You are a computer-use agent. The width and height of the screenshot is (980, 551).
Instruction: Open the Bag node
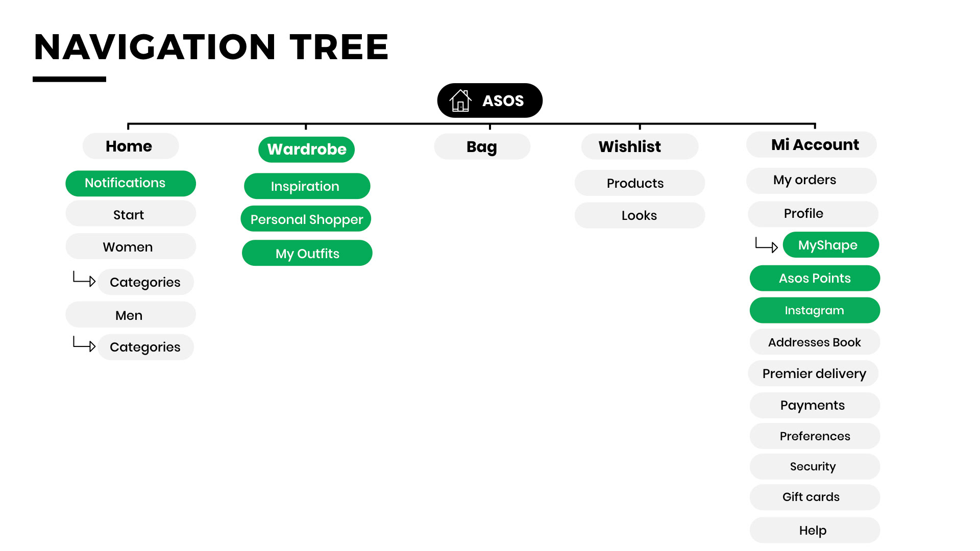tap(482, 146)
